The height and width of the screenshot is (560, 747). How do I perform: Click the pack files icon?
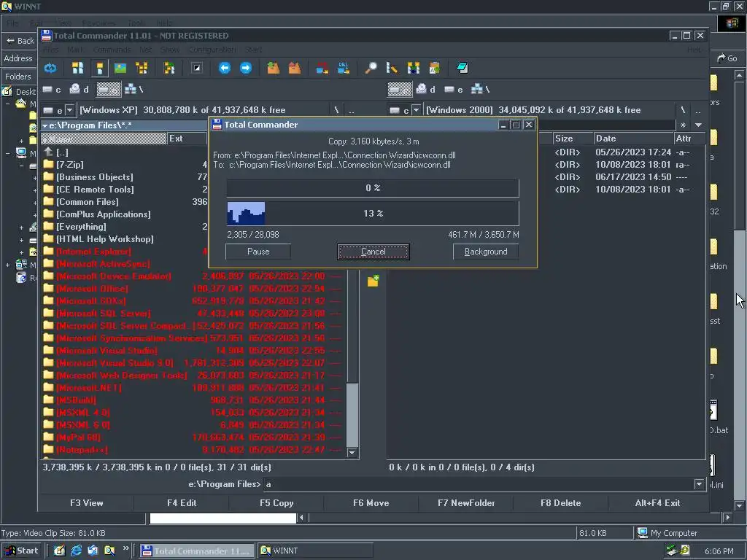[273, 68]
